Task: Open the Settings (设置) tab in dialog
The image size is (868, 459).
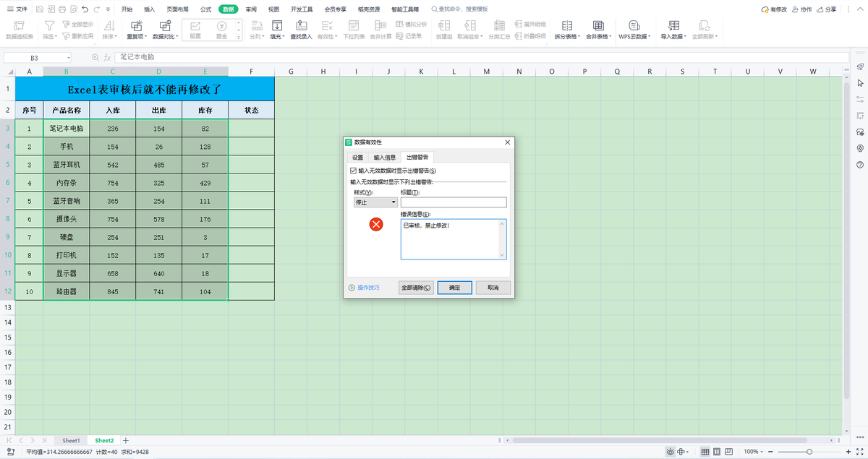Action: [x=357, y=157]
